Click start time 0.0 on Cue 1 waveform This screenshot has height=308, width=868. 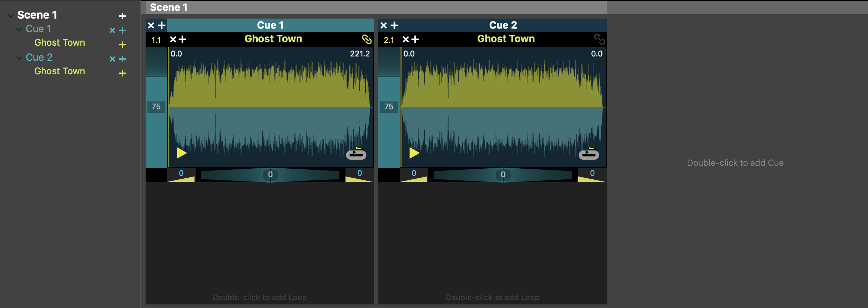point(176,54)
